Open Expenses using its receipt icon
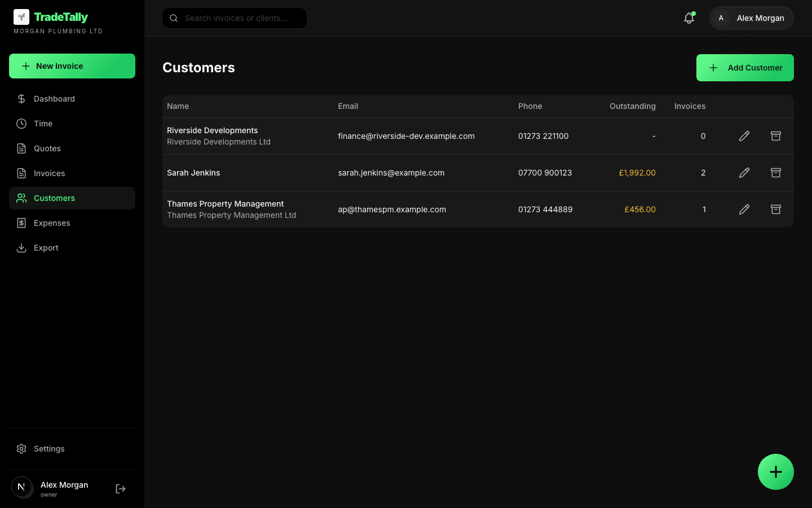Viewport: 812px width, 508px height. pyautogui.click(x=21, y=222)
